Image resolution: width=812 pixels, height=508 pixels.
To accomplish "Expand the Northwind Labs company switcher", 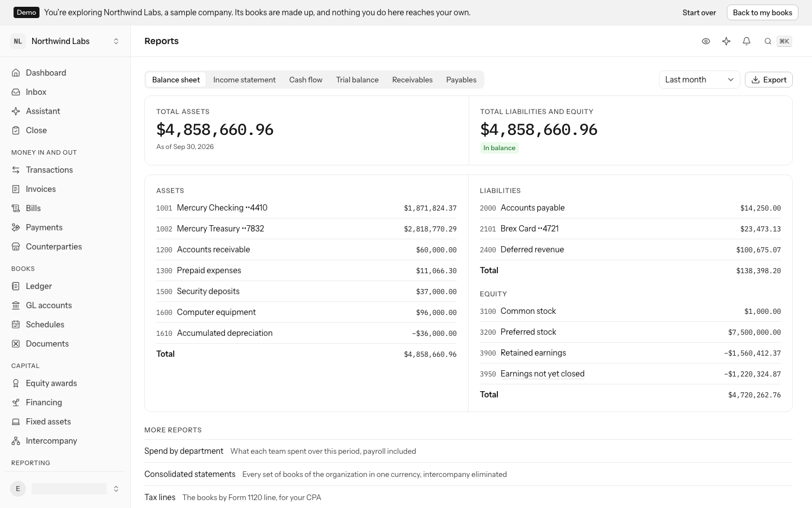I will click(x=65, y=41).
